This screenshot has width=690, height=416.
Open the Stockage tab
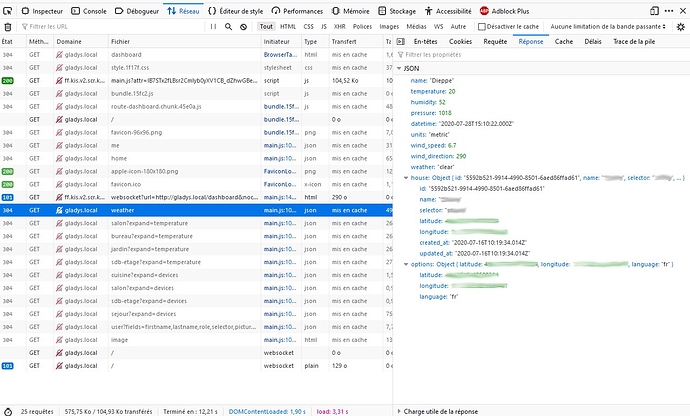397,11
